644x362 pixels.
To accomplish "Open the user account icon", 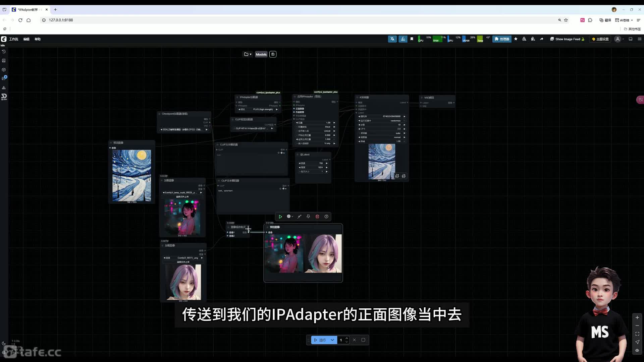I will pyautogui.click(x=618, y=39).
